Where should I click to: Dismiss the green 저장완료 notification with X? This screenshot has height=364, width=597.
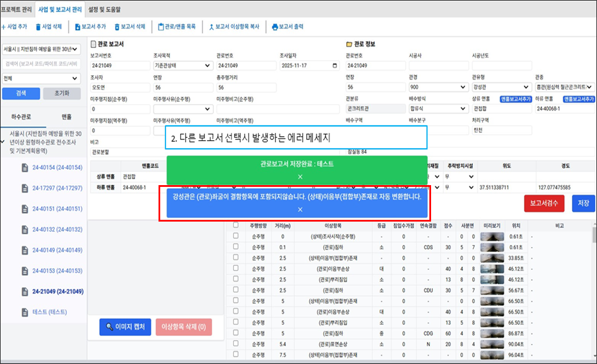[300, 177]
